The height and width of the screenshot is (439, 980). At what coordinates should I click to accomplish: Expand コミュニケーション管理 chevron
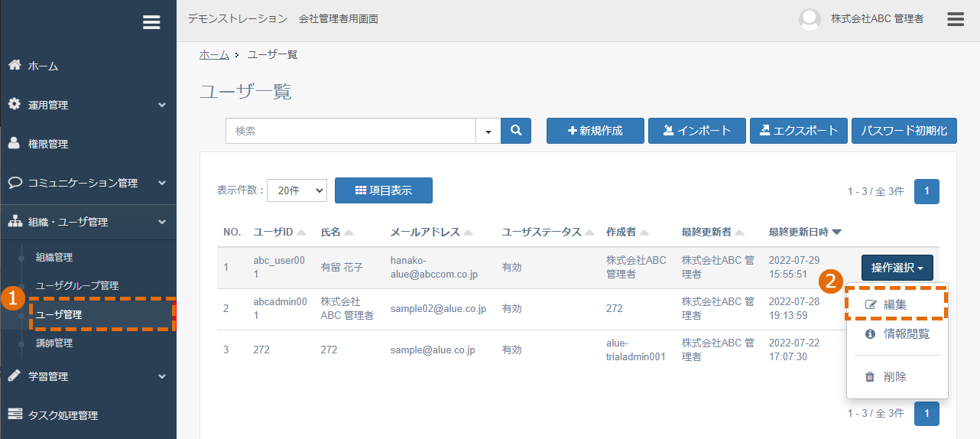[162, 183]
